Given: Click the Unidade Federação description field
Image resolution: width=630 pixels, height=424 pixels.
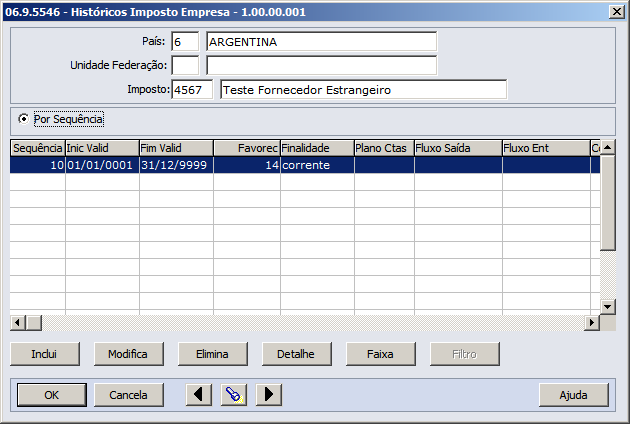Looking at the screenshot, I should coord(321,65).
